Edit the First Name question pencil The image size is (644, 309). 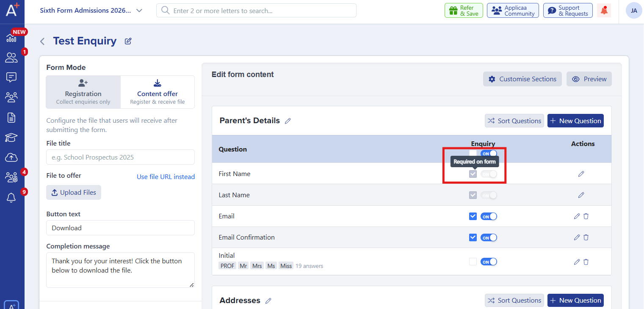point(581,174)
